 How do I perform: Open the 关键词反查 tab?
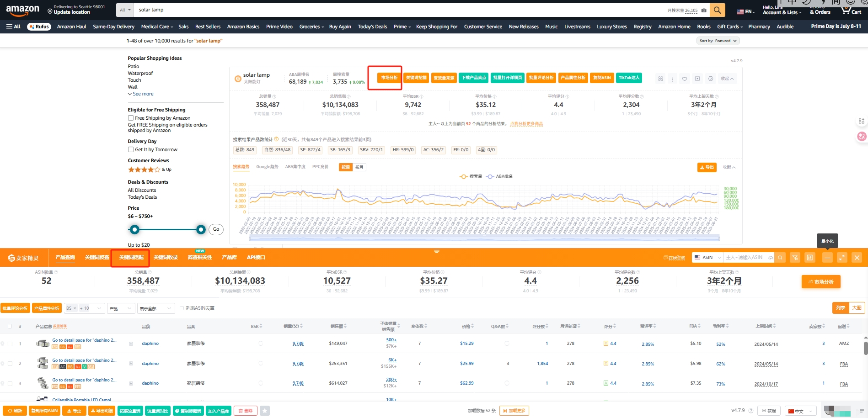[97, 258]
